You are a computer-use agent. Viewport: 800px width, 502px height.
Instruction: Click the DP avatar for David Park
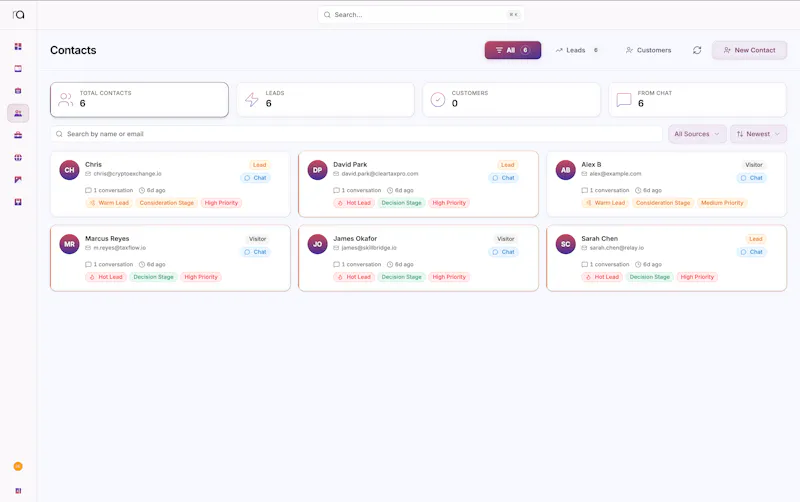317,170
